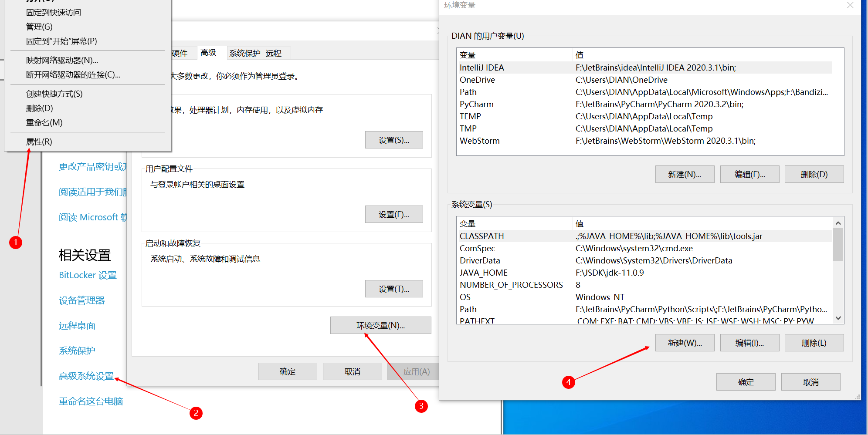Viewport: 868px width, 435px height.
Task: Open 重命名这台电脑 link
Action: (x=91, y=401)
